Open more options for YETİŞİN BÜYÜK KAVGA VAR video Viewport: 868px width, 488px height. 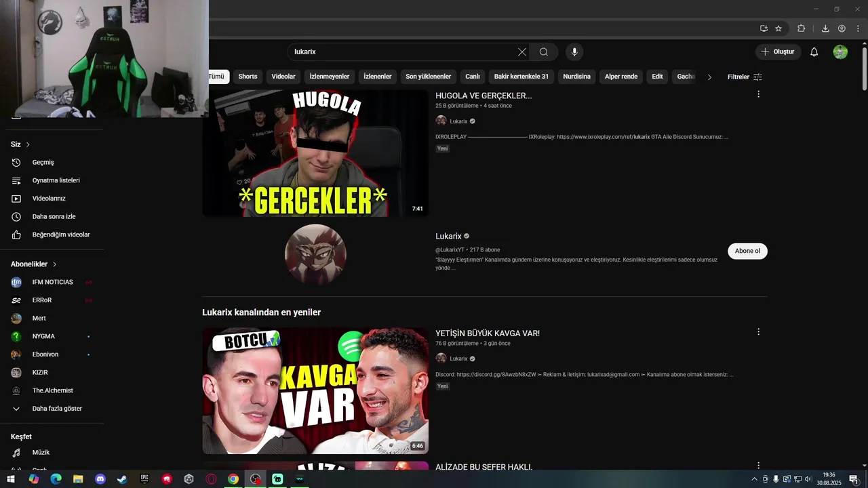[x=758, y=332]
